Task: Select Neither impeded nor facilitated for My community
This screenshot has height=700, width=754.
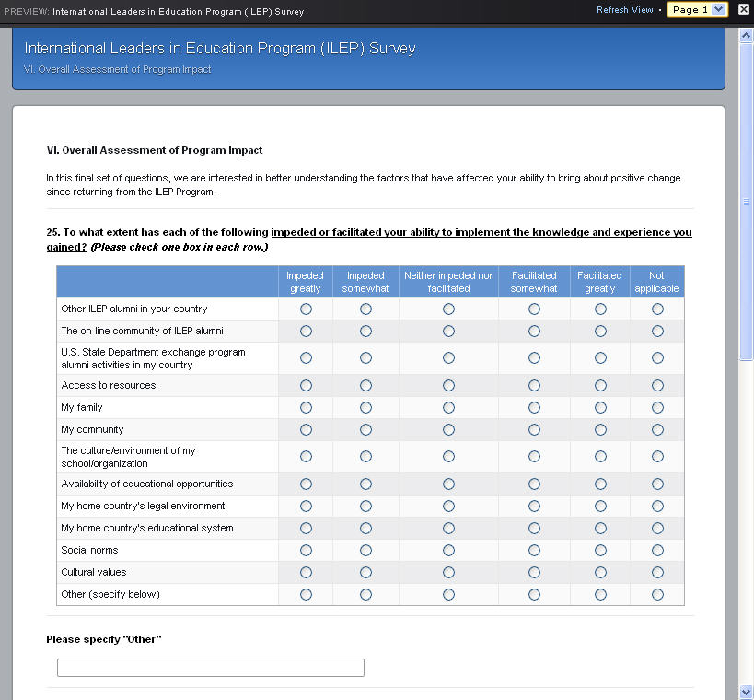Action: [x=448, y=429]
